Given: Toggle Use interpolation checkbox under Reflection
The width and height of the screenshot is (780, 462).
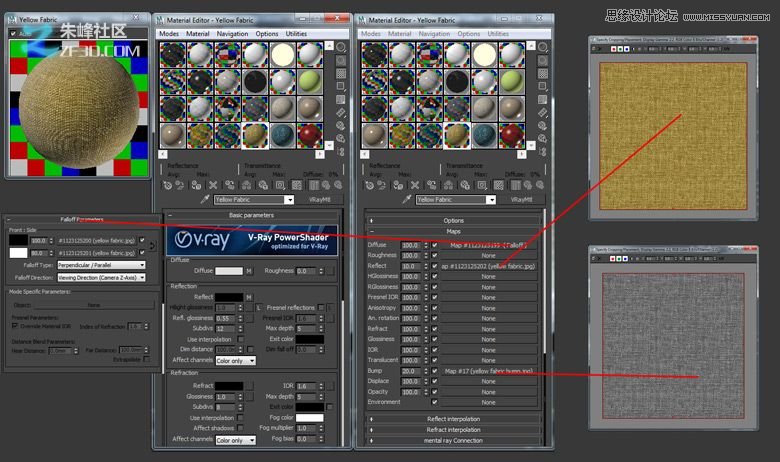Looking at the screenshot, I should tap(241, 339).
